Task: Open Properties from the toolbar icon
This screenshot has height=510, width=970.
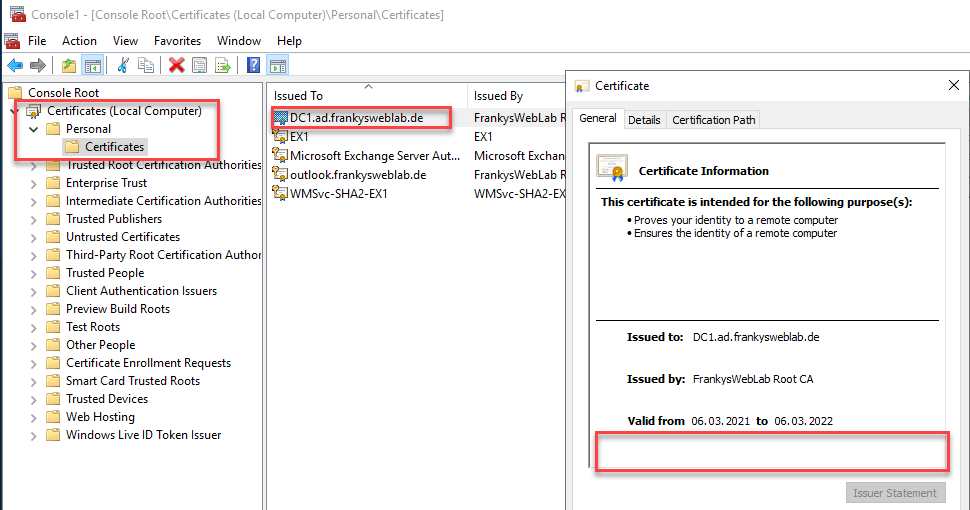Action: point(199,65)
